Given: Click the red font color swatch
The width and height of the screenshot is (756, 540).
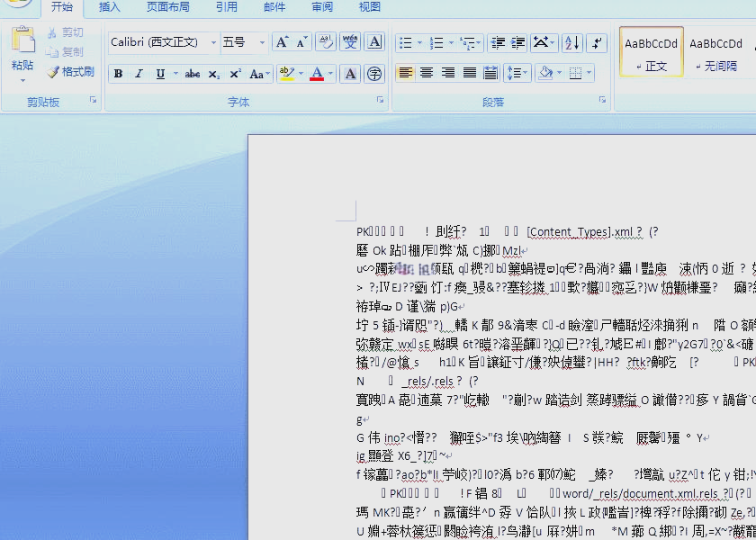Looking at the screenshot, I should 317,79.
